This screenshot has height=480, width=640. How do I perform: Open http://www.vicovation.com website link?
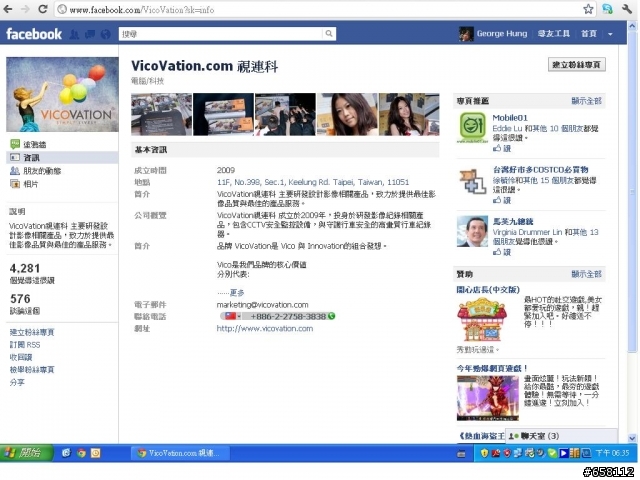[265, 329]
